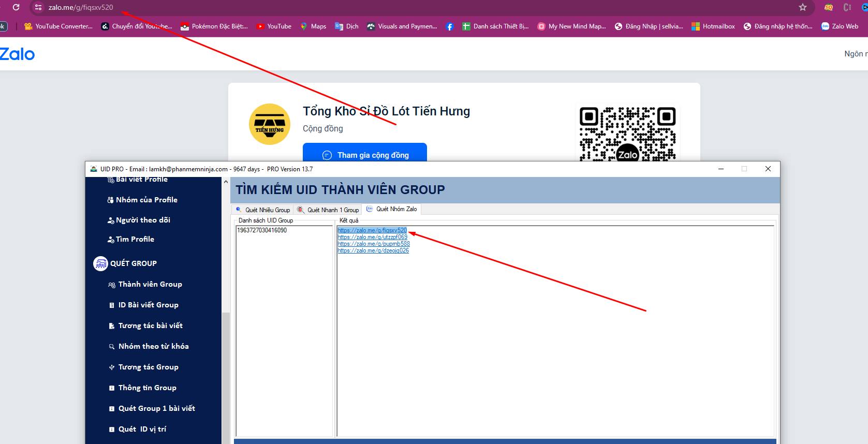868x444 pixels.
Task: Open Danh sách Thiết Bị bookmark
Action: coord(495,26)
